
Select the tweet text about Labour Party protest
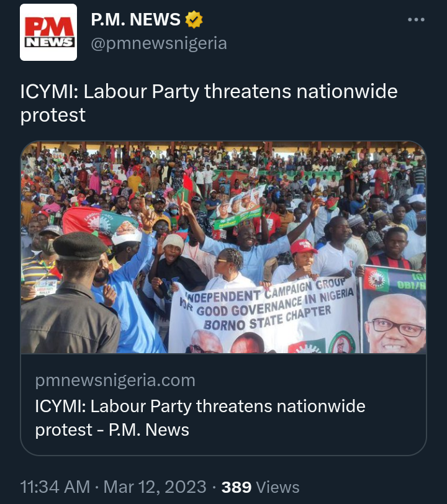pyautogui.click(x=209, y=103)
